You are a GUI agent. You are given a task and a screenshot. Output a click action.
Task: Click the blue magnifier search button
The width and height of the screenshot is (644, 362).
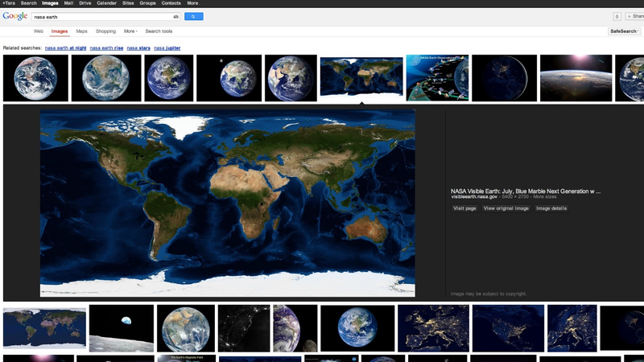tap(193, 16)
